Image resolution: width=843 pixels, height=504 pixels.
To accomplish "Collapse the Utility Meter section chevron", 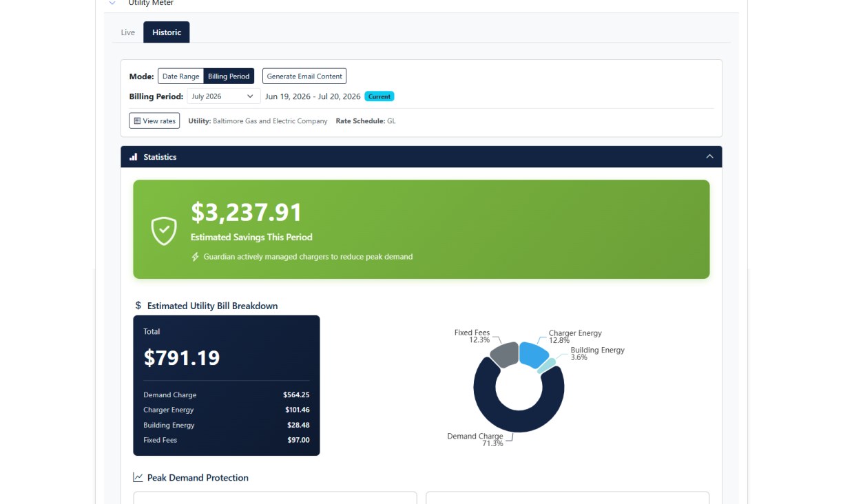I will point(112,3).
